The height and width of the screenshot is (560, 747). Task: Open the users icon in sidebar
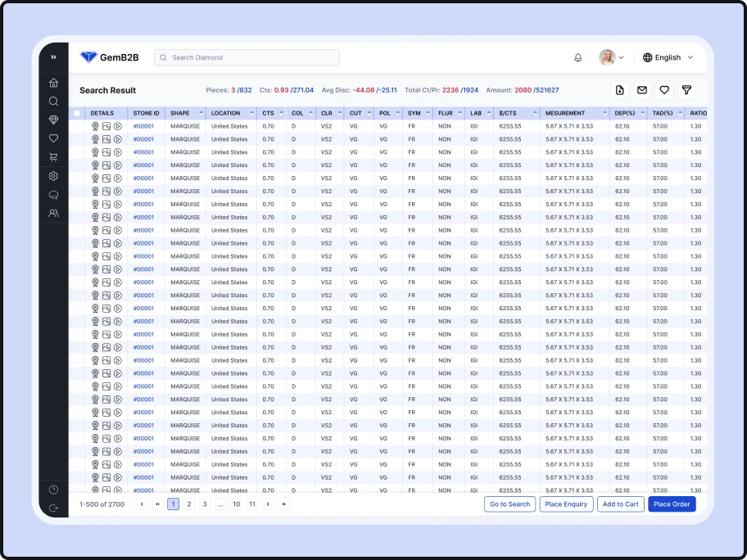53,214
